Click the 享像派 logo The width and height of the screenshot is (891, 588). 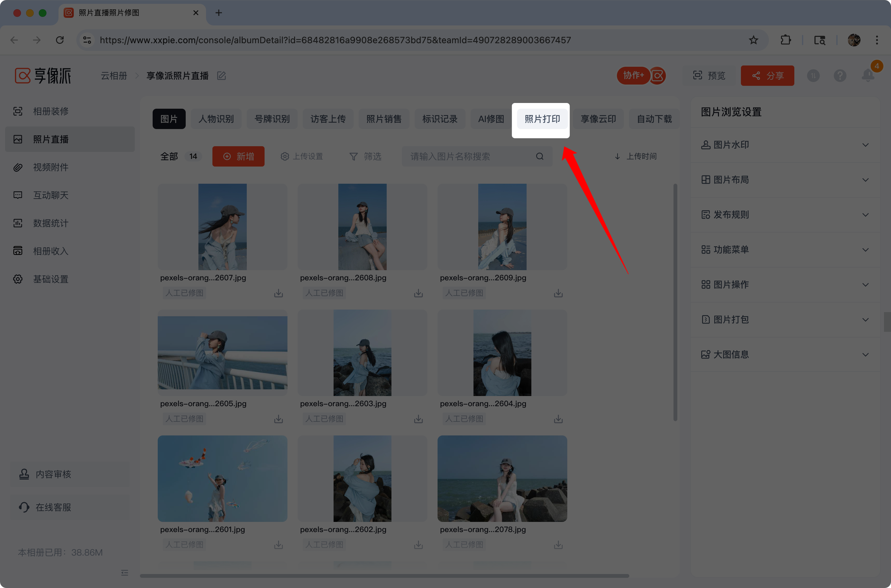43,76
